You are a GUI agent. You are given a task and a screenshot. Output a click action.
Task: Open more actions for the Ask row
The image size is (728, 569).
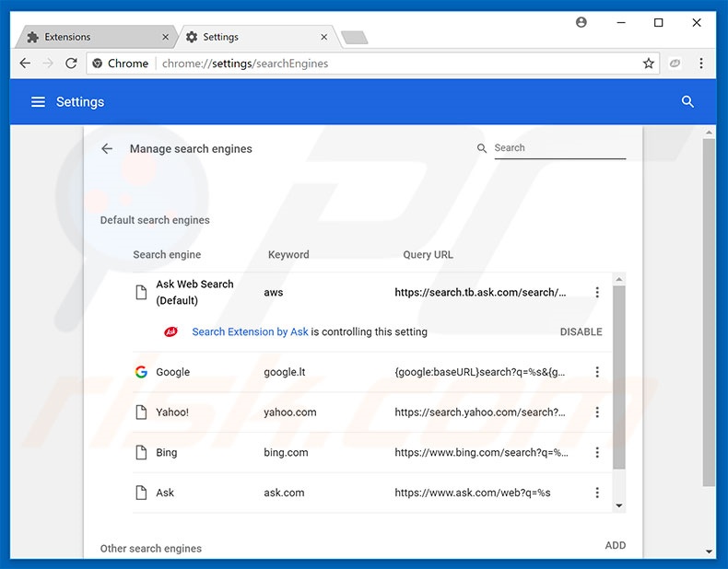(x=597, y=493)
